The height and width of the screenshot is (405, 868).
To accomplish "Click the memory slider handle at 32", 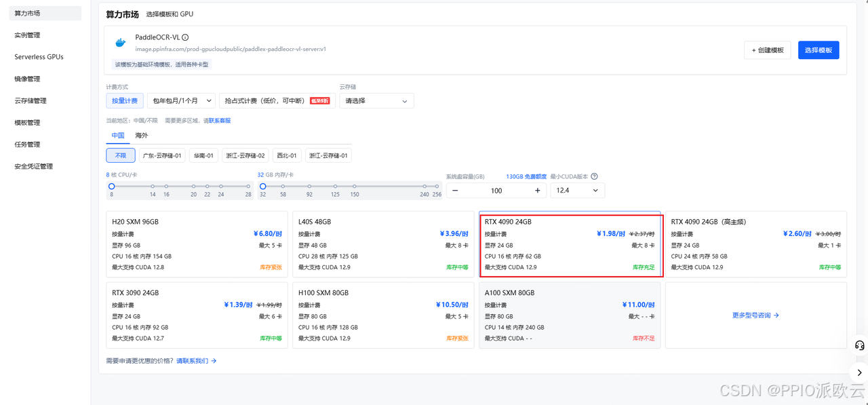I will click(263, 186).
